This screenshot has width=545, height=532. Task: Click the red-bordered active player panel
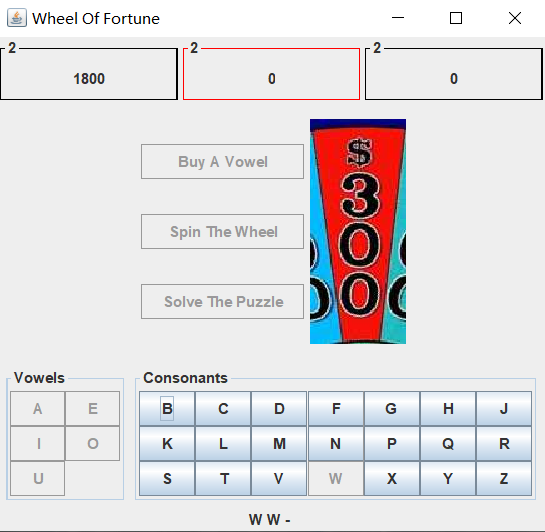[x=271, y=74]
